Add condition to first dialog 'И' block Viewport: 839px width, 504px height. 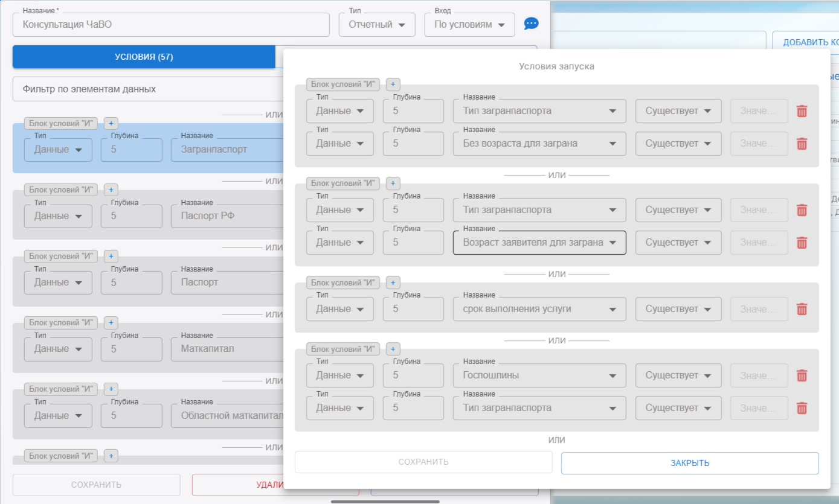(393, 85)
